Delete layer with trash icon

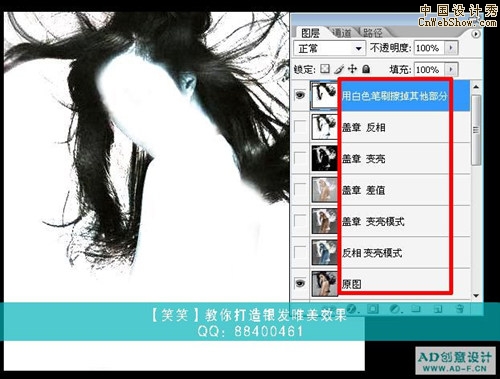[460, 309]
